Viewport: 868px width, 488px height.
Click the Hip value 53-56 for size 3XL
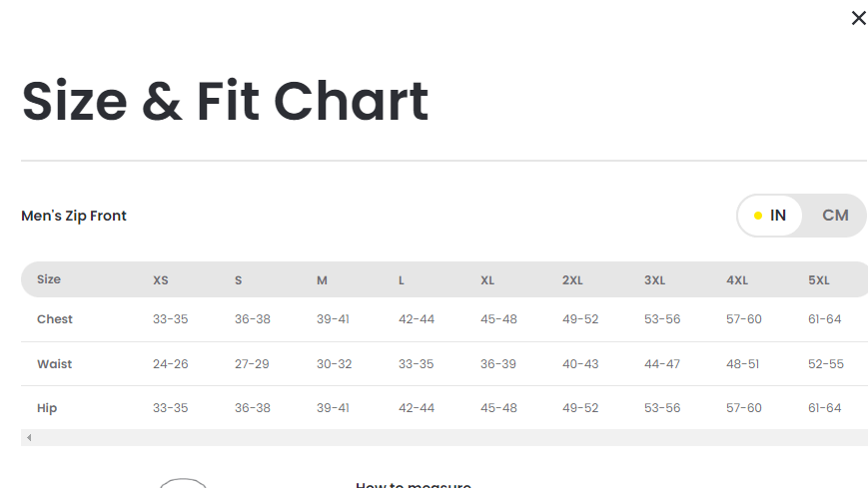(x=662, y=408)
